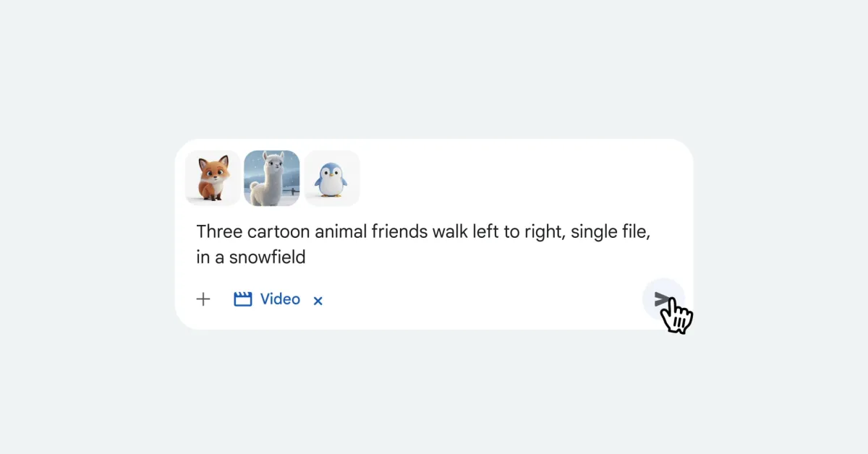Open the white alpaca reference picture

click(272, 179)
